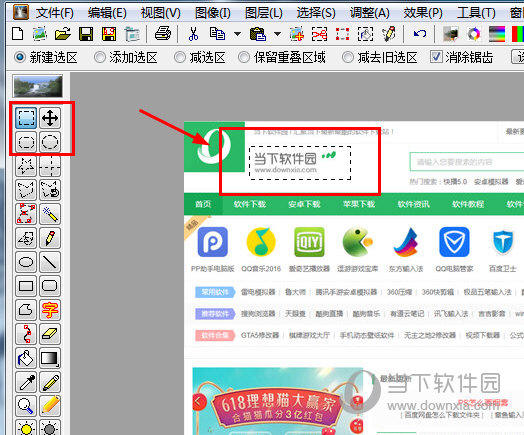The height and width of the screenshot is (435, 524).
Task: Expand the dropdown arrow next to paste
Action: pos(277,34)
